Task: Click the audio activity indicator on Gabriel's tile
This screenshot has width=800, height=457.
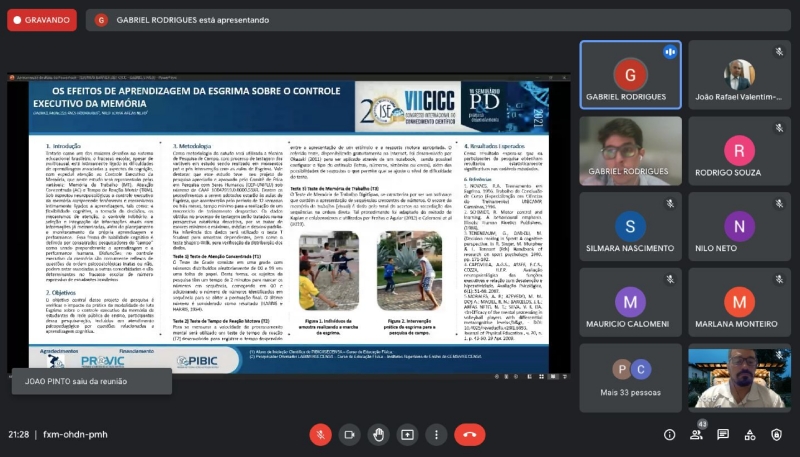Action: (x=670, y=52)
